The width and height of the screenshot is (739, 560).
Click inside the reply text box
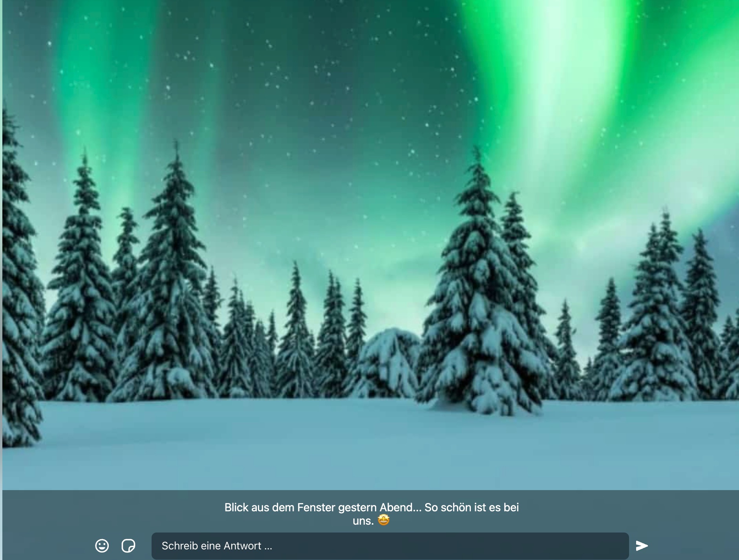390,546
